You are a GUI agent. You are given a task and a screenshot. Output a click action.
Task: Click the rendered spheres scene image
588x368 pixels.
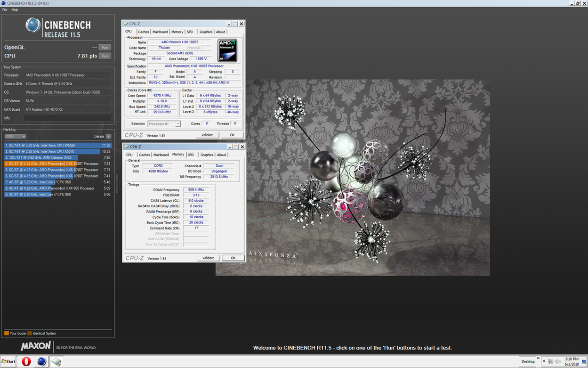click(x=353, y=177)
